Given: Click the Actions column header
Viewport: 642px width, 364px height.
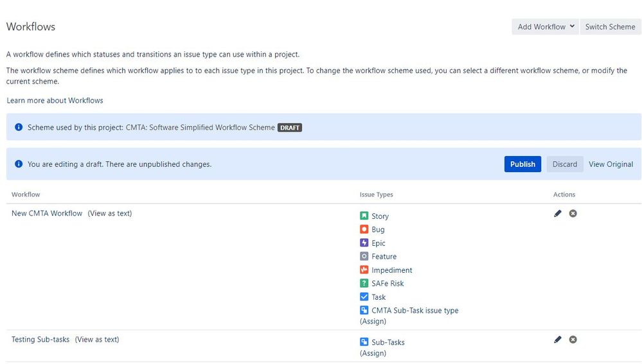Looking at the screenshot, I should 564,195.
